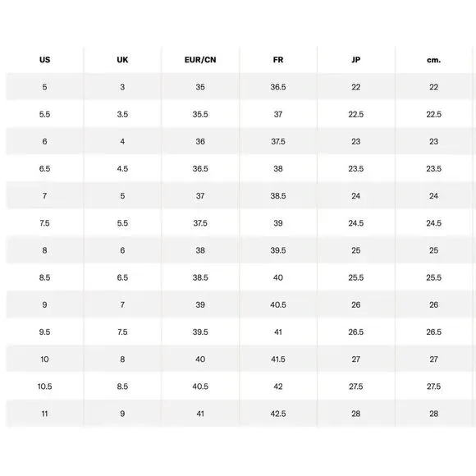Click the FR column header
Screen dimensions: 476x476
click(x=277, y=60)
